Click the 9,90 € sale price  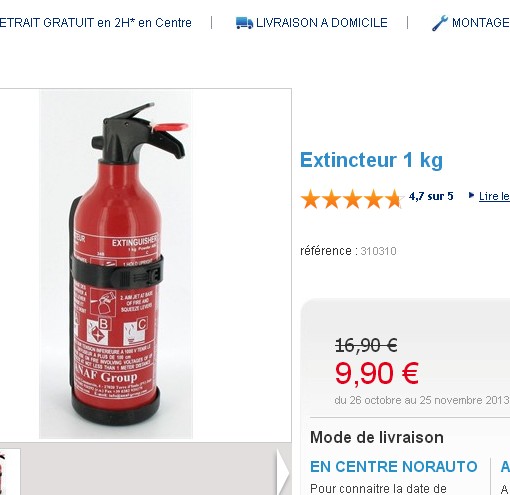[x=377, y=374]
